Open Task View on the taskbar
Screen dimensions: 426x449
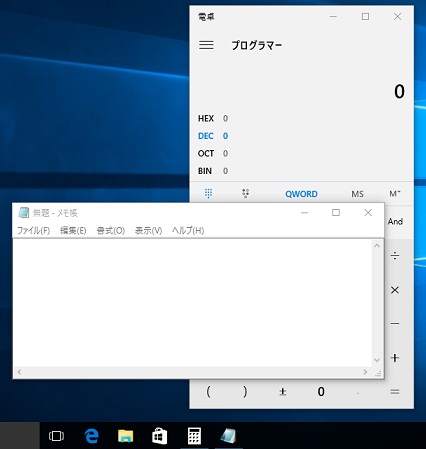[x=56, y=436]
